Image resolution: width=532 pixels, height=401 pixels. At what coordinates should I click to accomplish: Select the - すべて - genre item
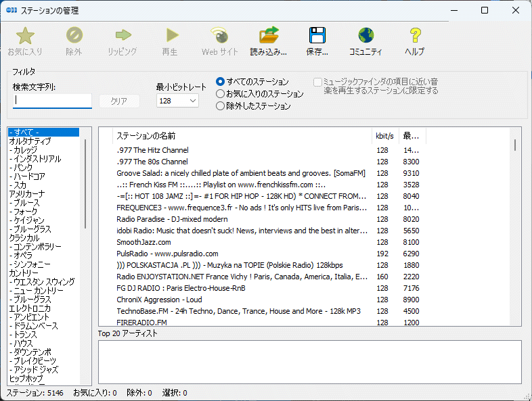[44, 132]
